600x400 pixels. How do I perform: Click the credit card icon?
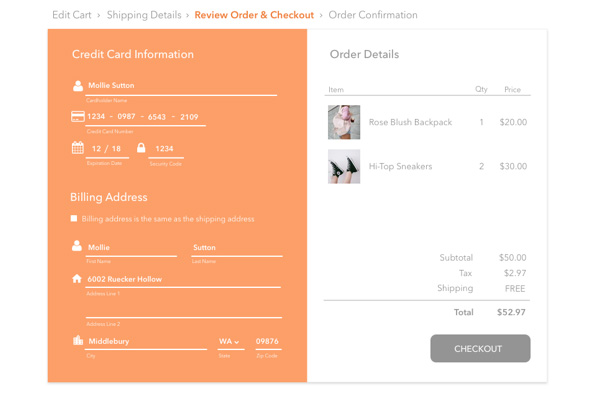pos(78,117)
